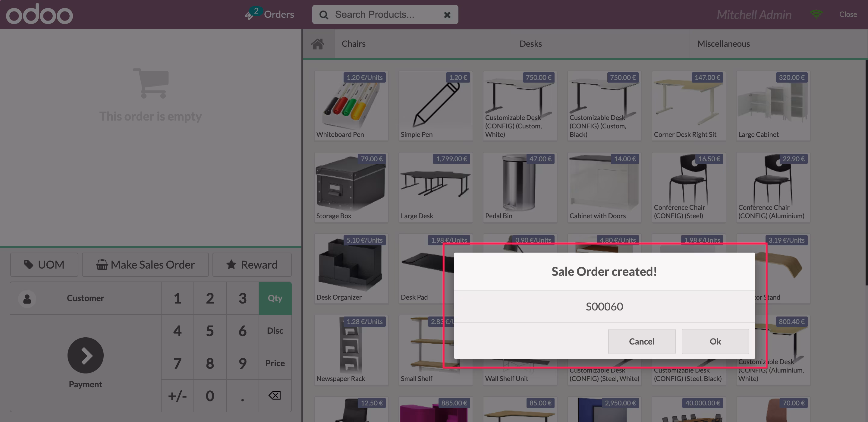Tap numpad digit 9

[x=243, y=363]
